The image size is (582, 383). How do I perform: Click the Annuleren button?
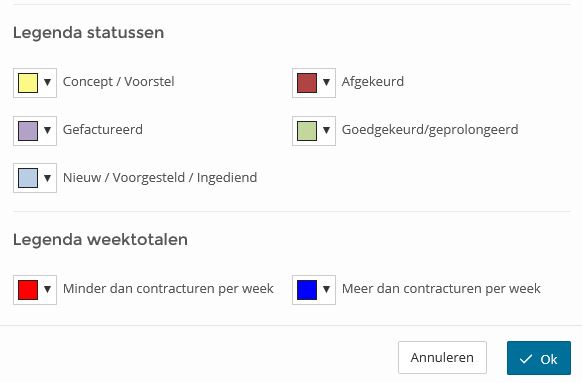point(442,357)
